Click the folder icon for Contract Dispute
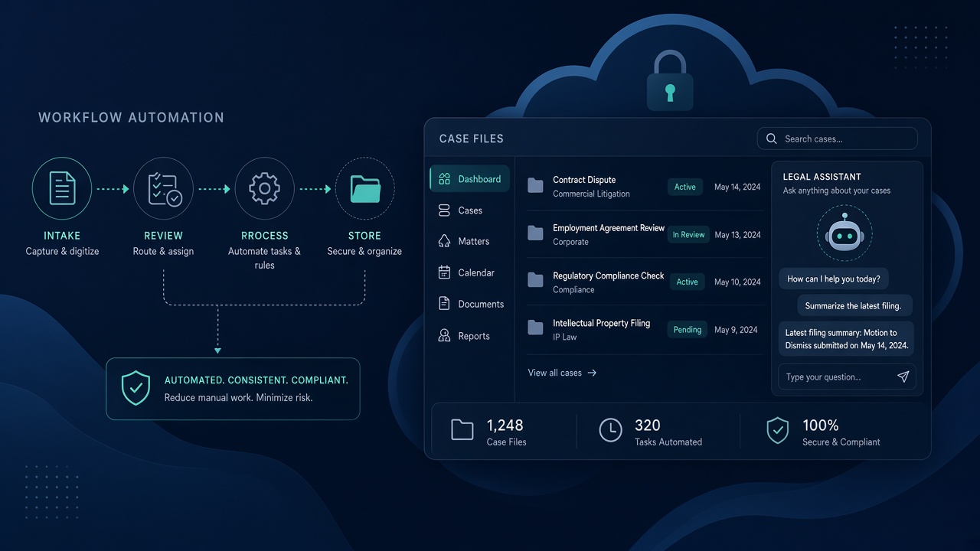The width and height of the screenshot is (980, 551). tap(535, 186)
